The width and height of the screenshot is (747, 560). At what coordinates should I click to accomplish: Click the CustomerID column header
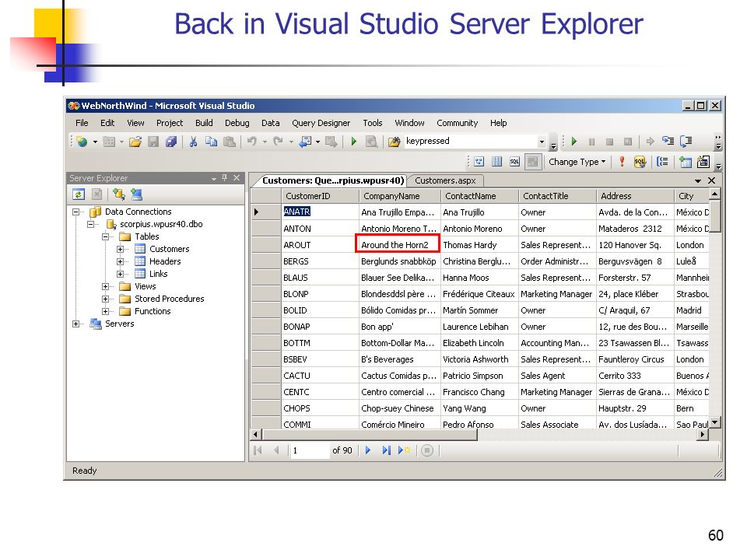(x=320, y=196)
